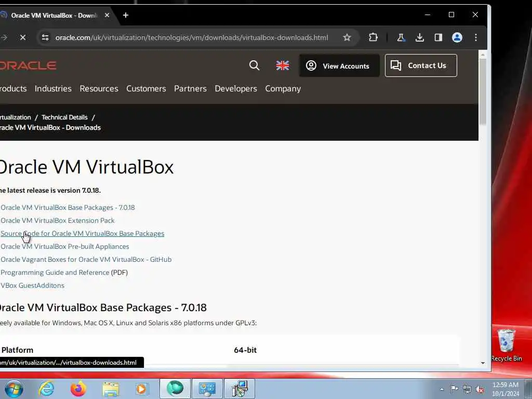Show hidden tray icons arrow
The image size is (532, 399).
click(x=442, y=389)
